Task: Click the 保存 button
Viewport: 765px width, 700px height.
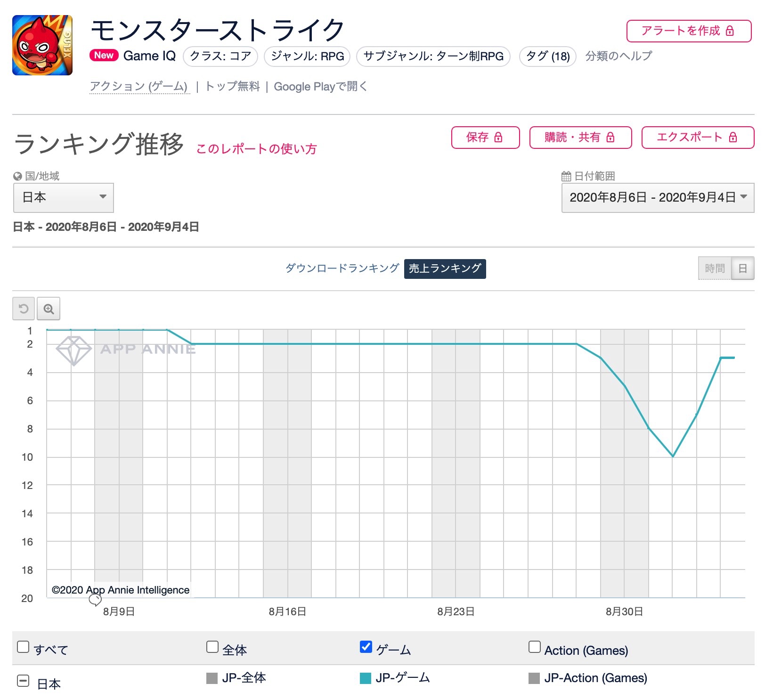Action: pos(485,137)
